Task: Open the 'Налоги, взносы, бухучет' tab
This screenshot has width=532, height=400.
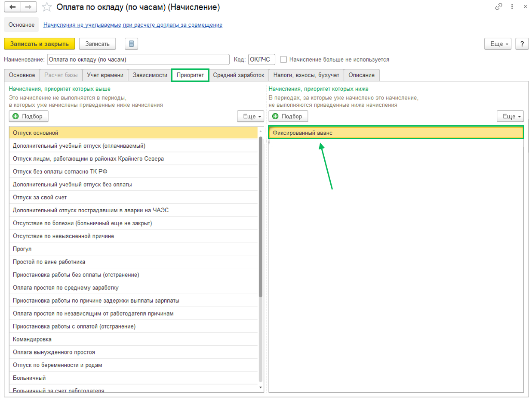Action: point(306,75)
